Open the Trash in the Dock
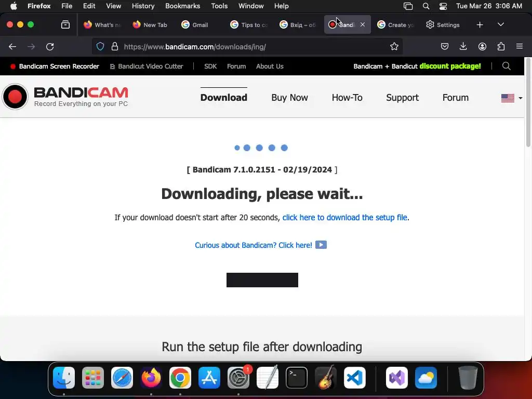The image size is (532, 399). (x=468, y=378)
